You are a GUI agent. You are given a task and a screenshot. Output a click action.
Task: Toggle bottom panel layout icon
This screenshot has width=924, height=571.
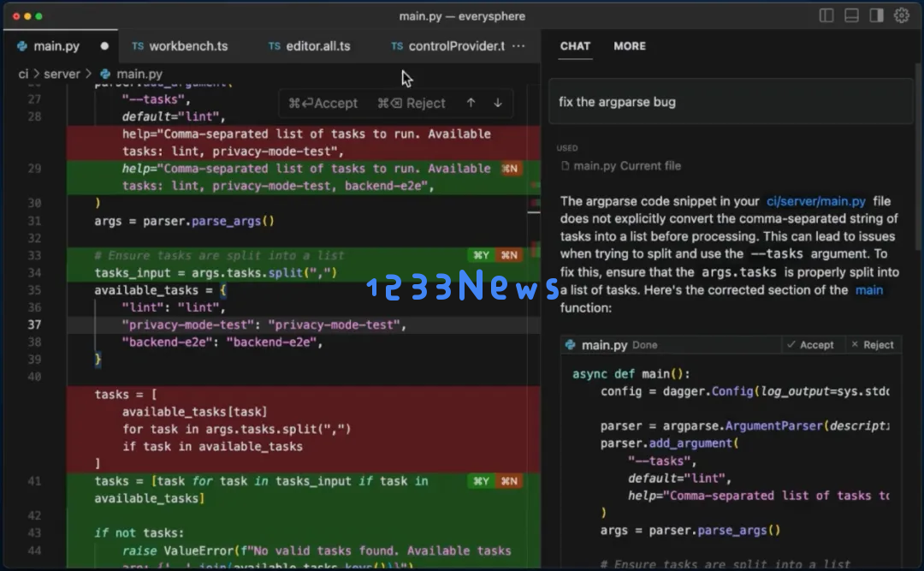(851, 16)
